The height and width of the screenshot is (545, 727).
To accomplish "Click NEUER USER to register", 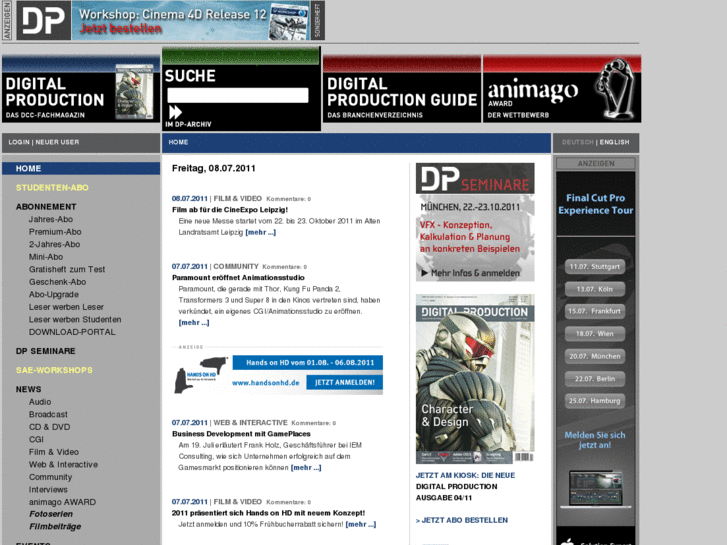I will (57, 142).
